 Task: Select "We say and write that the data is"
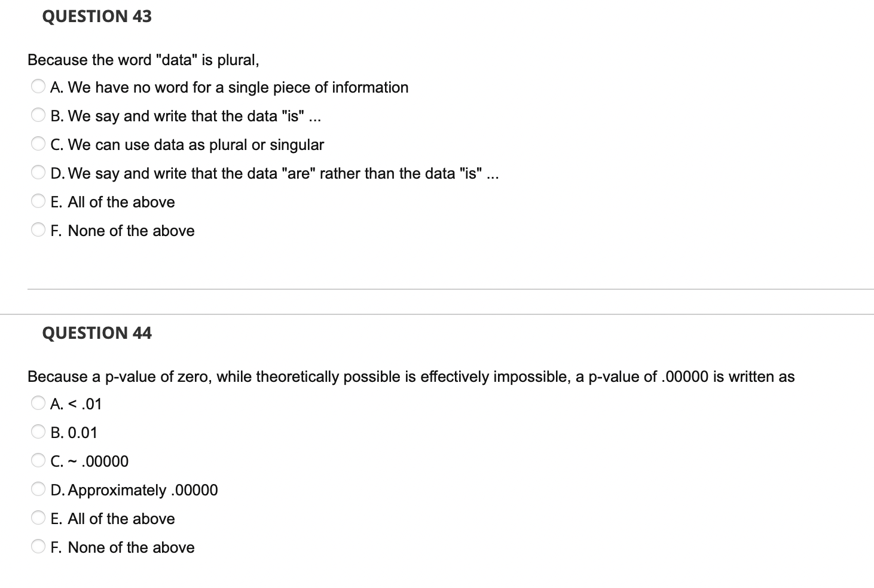click(x=38, y=115)
